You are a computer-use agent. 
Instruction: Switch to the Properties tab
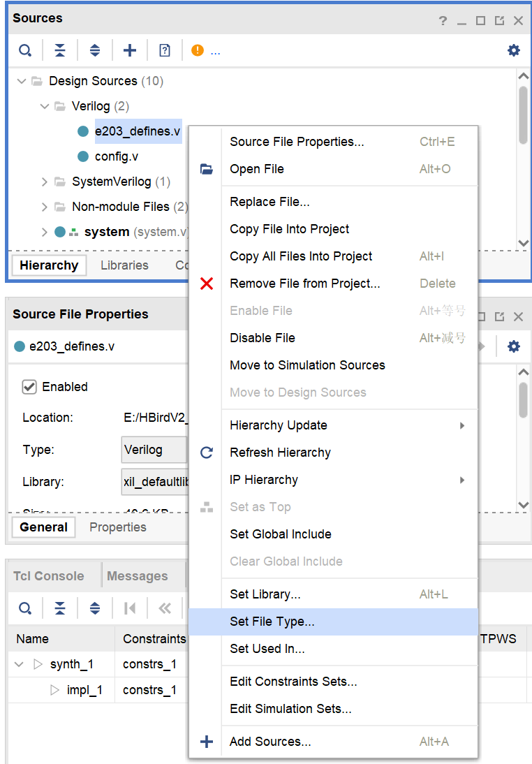pos(117,527)
